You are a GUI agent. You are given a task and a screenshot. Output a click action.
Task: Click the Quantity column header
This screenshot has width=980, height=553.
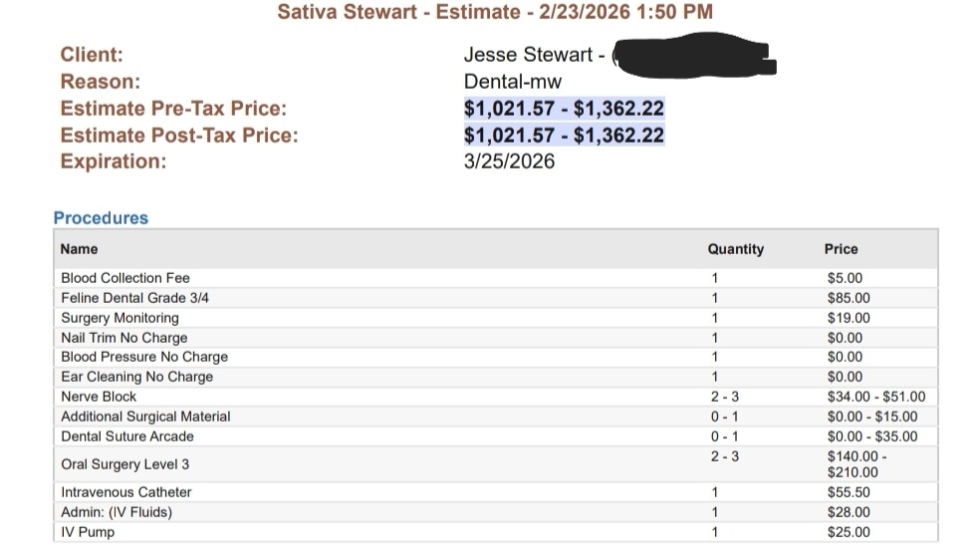[x=735, y=249]
